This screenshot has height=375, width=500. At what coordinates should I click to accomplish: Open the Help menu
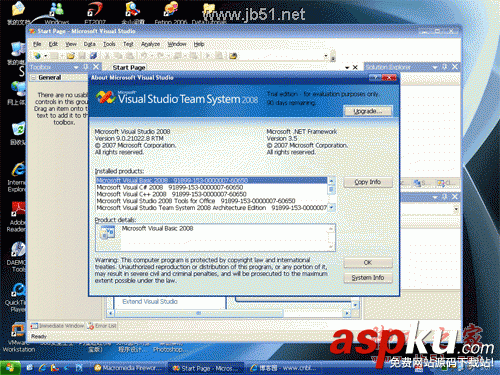click(x=199, y=44)
